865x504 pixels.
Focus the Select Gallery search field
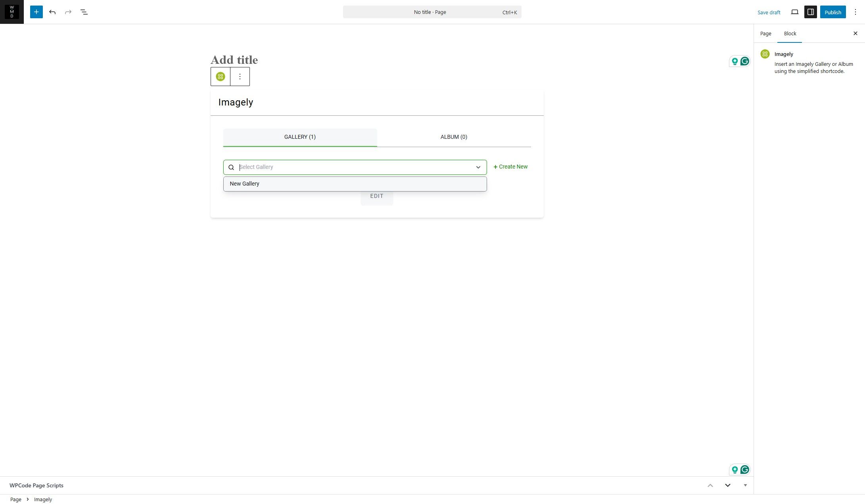(x=355, y=167)
